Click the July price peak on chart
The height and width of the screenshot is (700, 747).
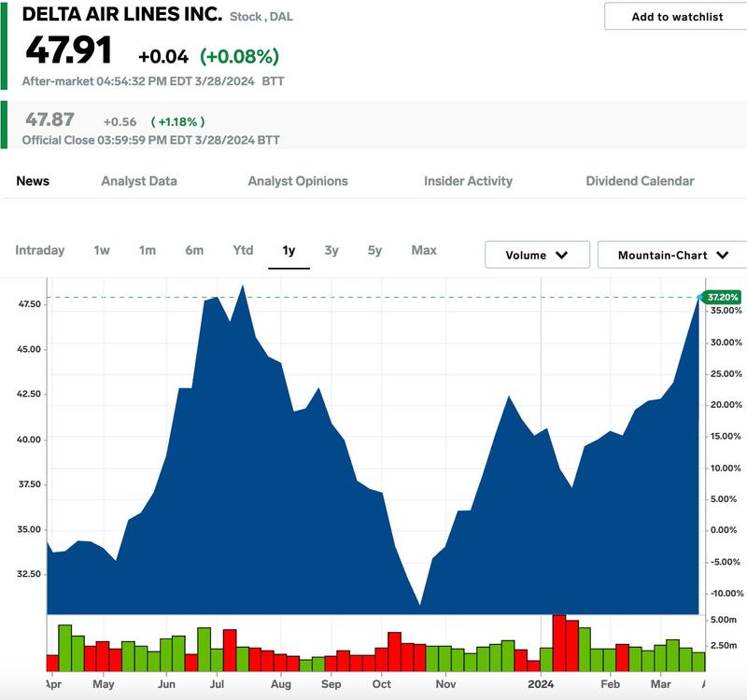[243, 286]
